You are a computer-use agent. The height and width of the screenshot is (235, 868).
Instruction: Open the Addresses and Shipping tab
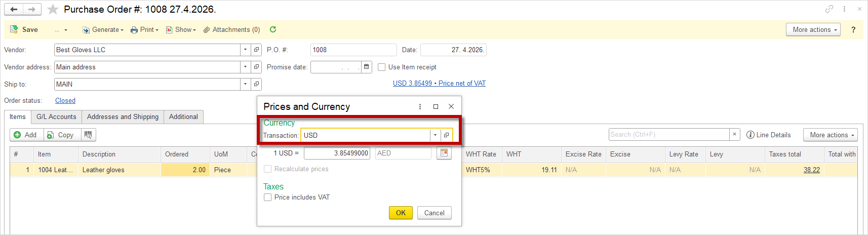pyautogui.click(x=123, y=116)
